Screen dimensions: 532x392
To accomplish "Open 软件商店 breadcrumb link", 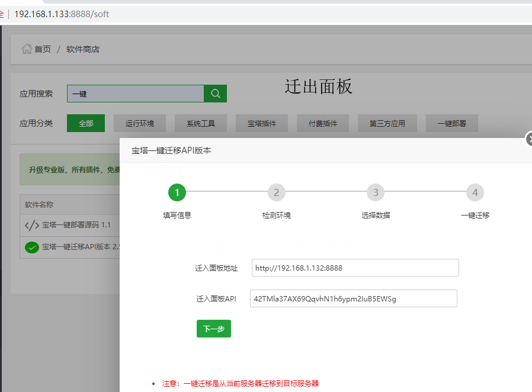I will (x=83, y=49).
